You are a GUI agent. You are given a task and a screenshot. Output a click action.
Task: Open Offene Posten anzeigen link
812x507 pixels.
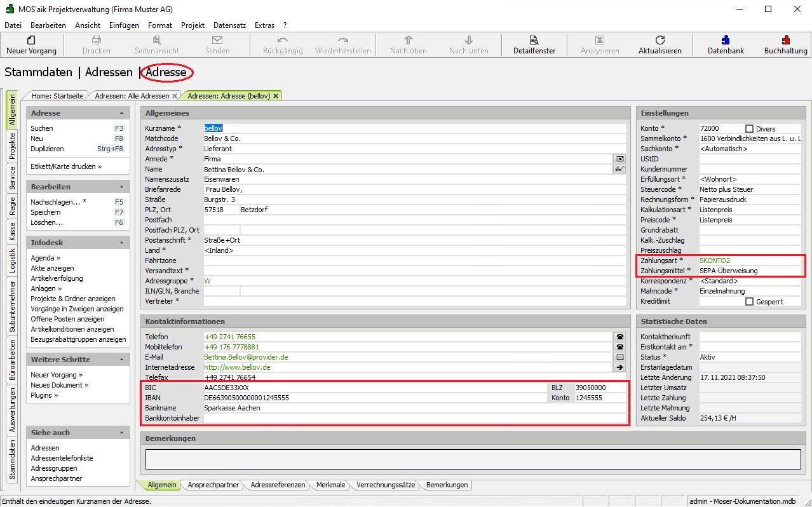click(67, 319)
